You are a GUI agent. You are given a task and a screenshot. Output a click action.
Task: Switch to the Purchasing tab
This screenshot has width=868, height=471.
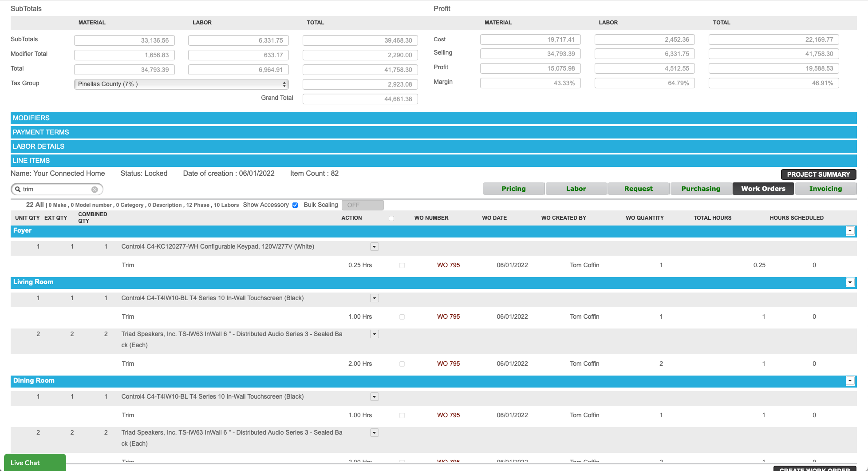pyautogui.click(x=701, y=188)
